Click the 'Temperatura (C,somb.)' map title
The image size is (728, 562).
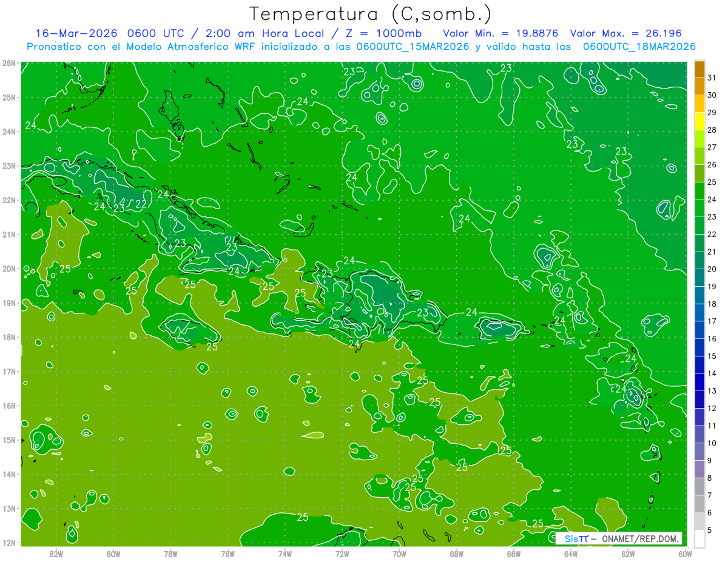coord(370,14)
